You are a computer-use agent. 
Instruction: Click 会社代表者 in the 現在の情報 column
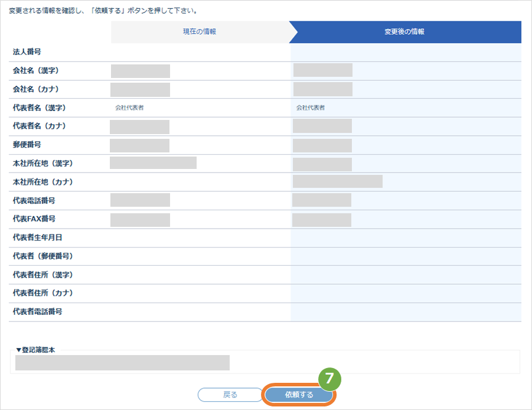[129, 108]
